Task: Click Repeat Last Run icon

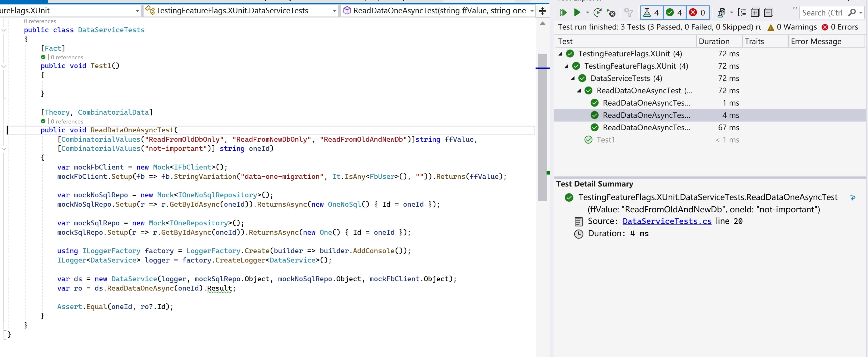Action: click(597, 13)
